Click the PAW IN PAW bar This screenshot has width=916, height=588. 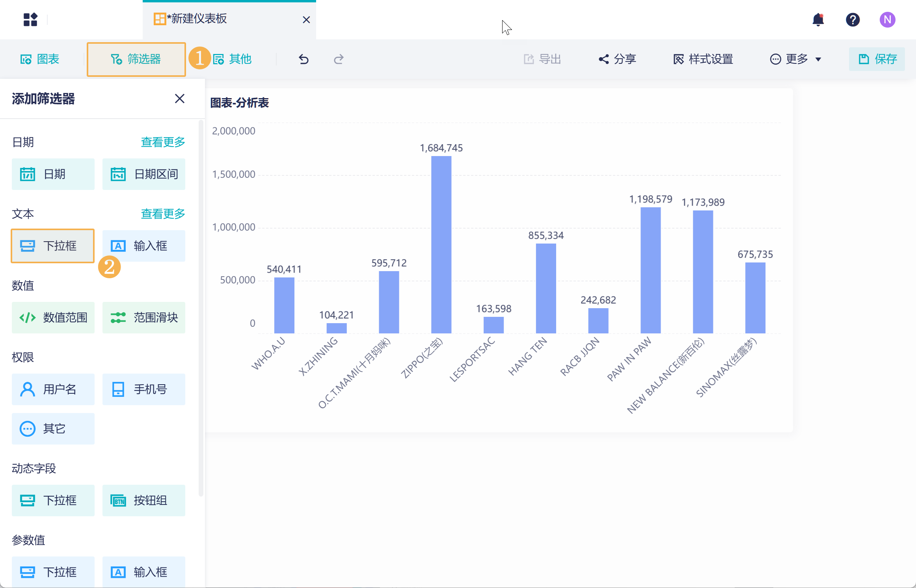[651, 270]
